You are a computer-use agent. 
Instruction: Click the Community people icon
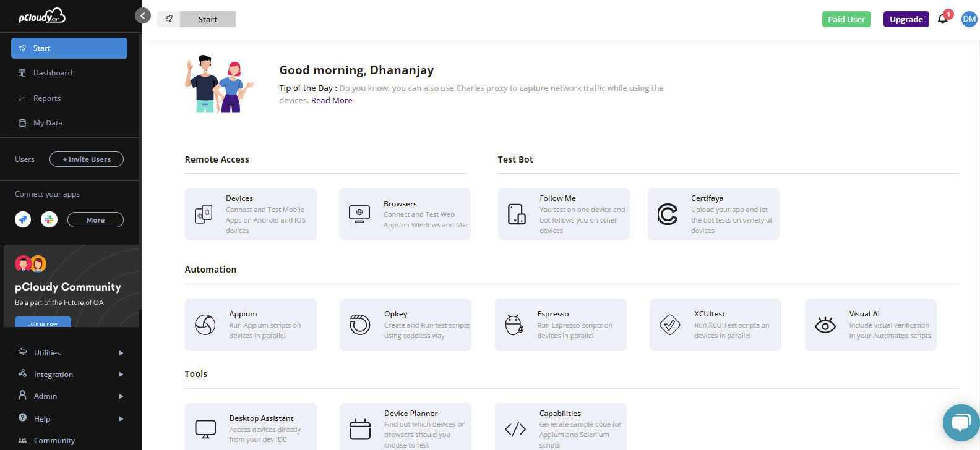coord(22,441)
